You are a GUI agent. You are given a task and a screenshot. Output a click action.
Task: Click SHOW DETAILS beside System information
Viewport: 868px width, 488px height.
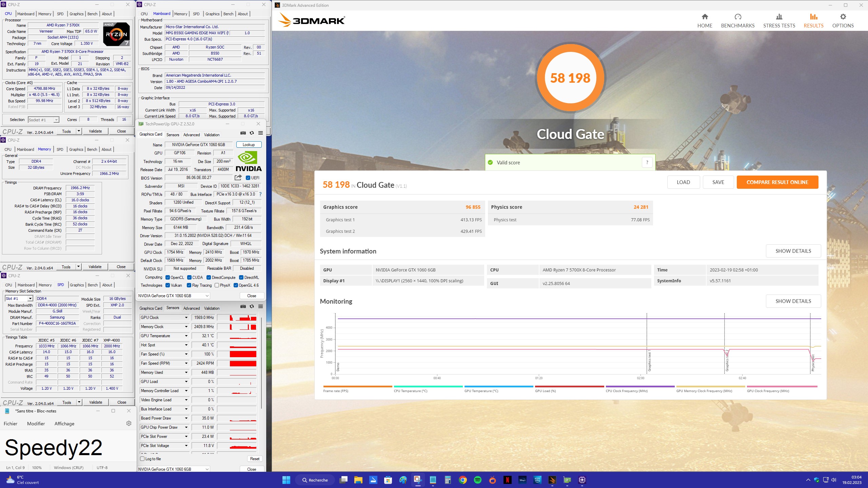pyautogui.click(x=793, y=251)
